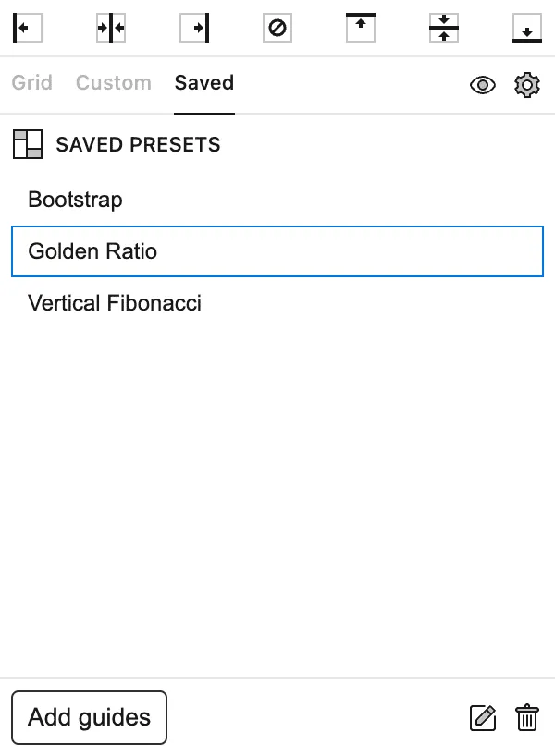Add horizontal center guide

click(444, 28)
